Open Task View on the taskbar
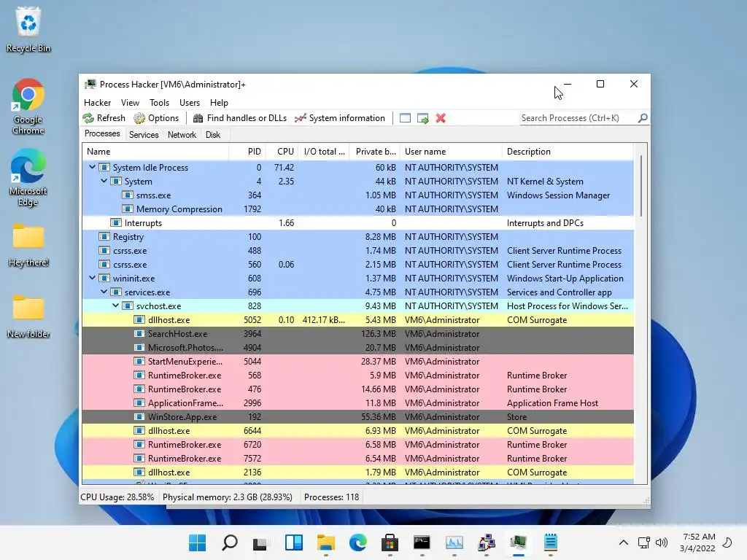Image resolution: width=747 pixels, height=560 pixels. click(x=260, y=542)
